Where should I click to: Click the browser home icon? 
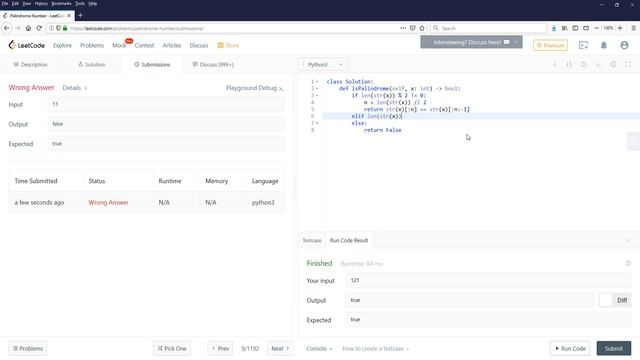[28, 28]
